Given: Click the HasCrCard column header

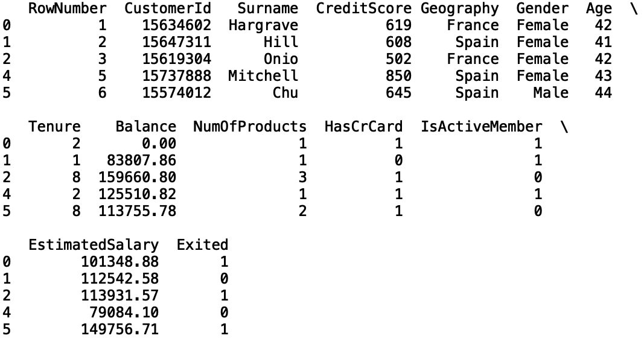Looking at the screenshot, I should click(363, 127).
